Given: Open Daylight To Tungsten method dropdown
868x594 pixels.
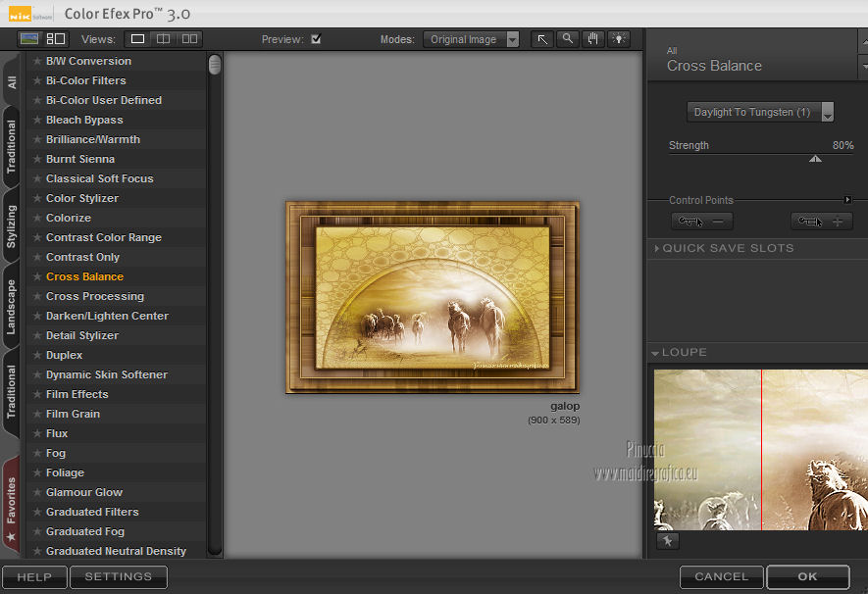Looking at the screenshot, I should click(x=760, y=113).
